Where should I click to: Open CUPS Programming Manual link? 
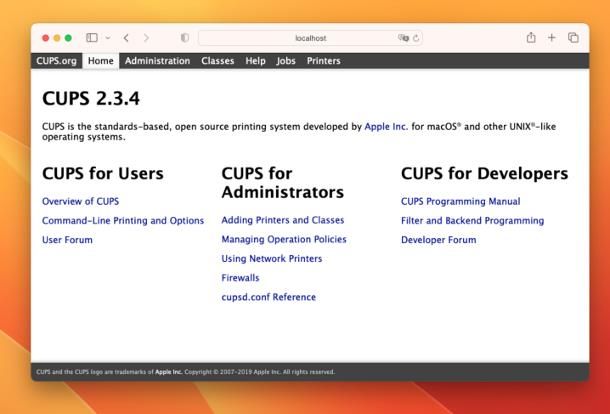pos(461,201)
